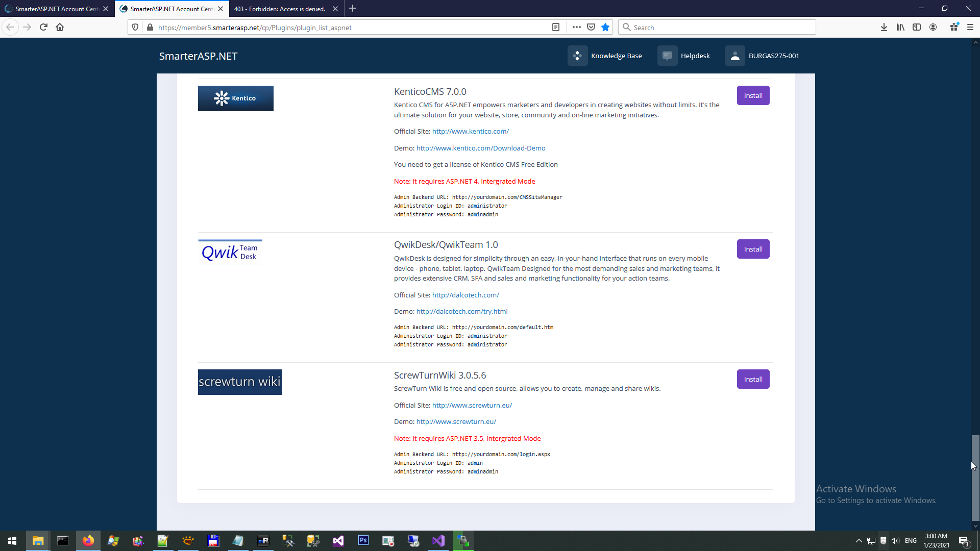This screenshot has height=551, width=980.
Task: Toggle the bookmark star icon
Action: 605,28
